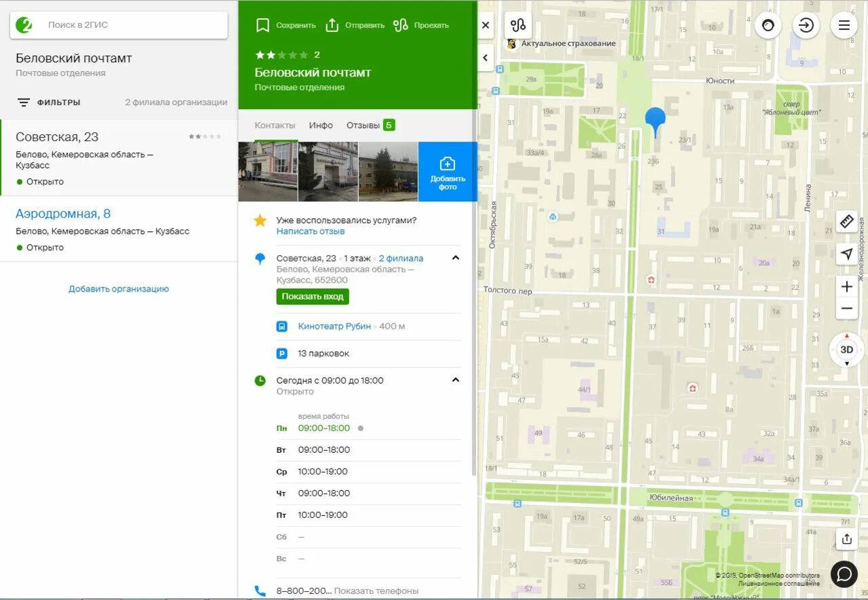Image resolution: width=868 pixels, height=600 pixels.
Task: Toggle the 3D map view
Action: tap(847, 350)
